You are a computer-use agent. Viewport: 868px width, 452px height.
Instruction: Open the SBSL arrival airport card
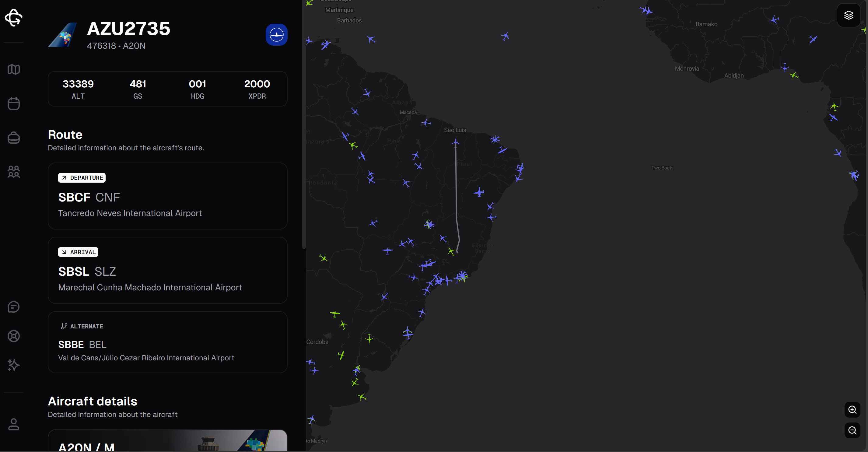pos(167,270)
